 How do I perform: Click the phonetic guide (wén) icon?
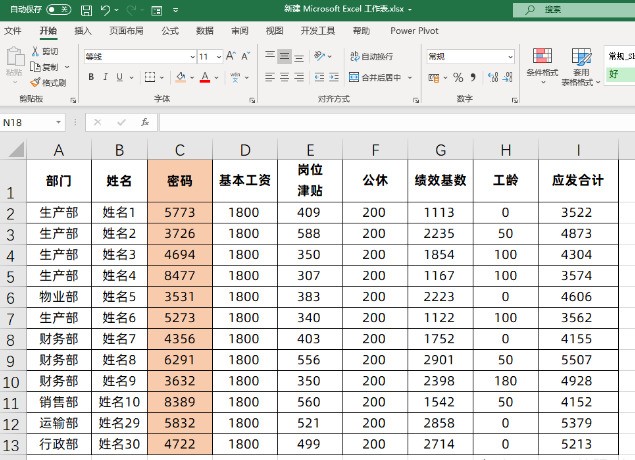(235, 77)
